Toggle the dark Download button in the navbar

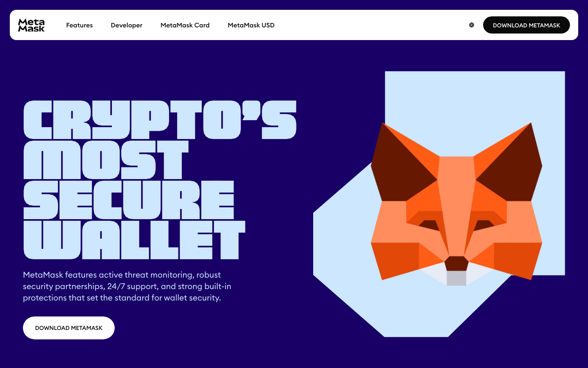click(x=526, y=25)
